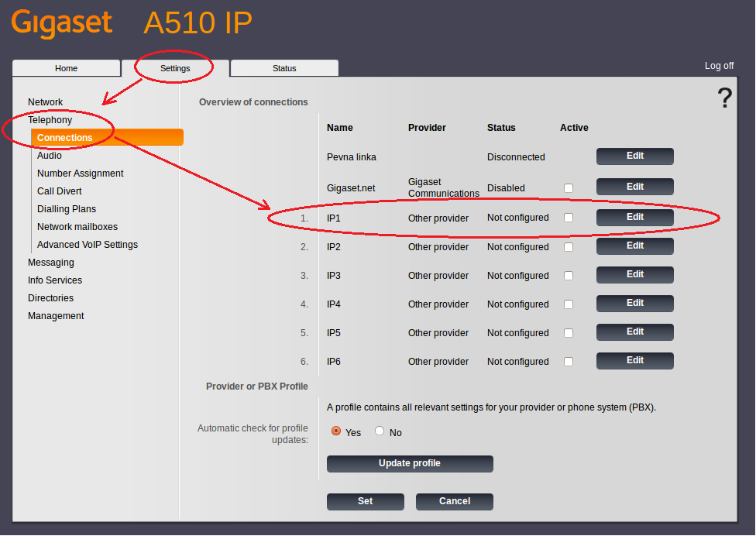Select Yes for automatic profile updates
Screen dimensions: 756x536
(336, 431)
